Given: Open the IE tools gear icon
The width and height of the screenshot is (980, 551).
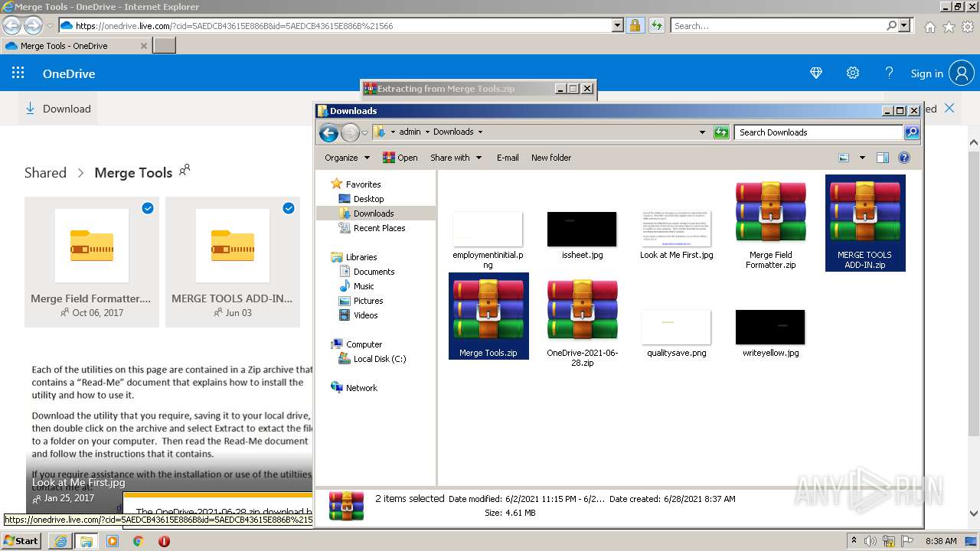Looking at the screenshot, I should pos(968,27).
